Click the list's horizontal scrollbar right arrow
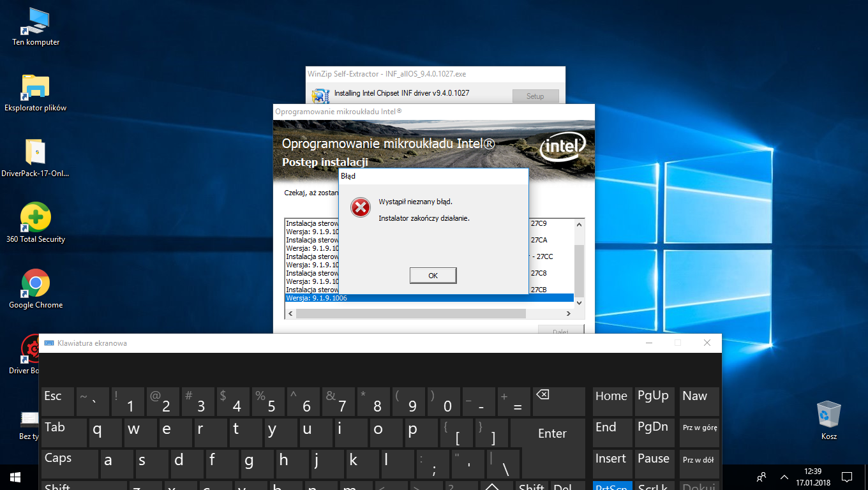868x490 pixels. [x=569, y=314]
